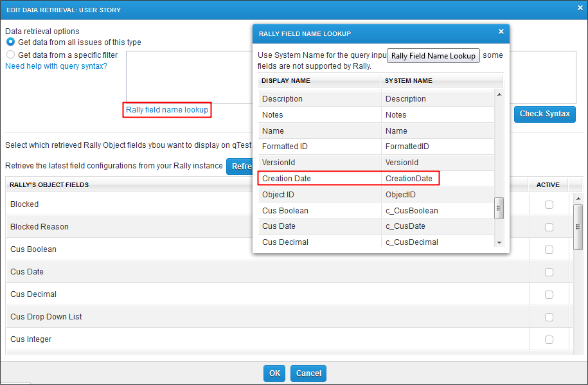Close the Rally Field Name Lookup popup
This screenshot has height=385, width=588.
click(501, 31)
